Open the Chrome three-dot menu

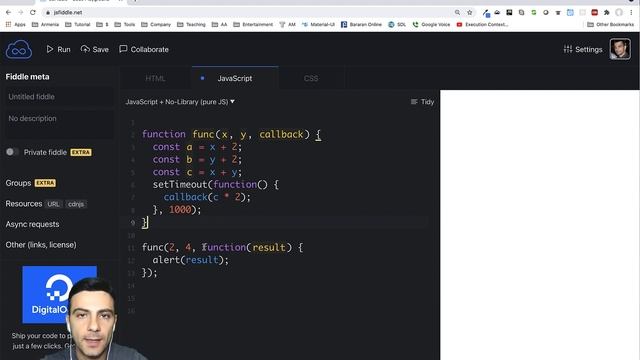(631, 13)
